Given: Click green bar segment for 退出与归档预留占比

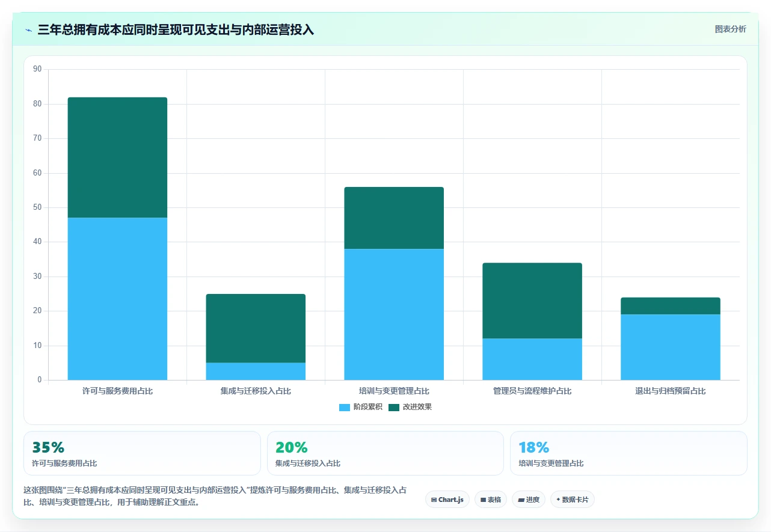Looking at the screenshot, I should pos(671,306).
